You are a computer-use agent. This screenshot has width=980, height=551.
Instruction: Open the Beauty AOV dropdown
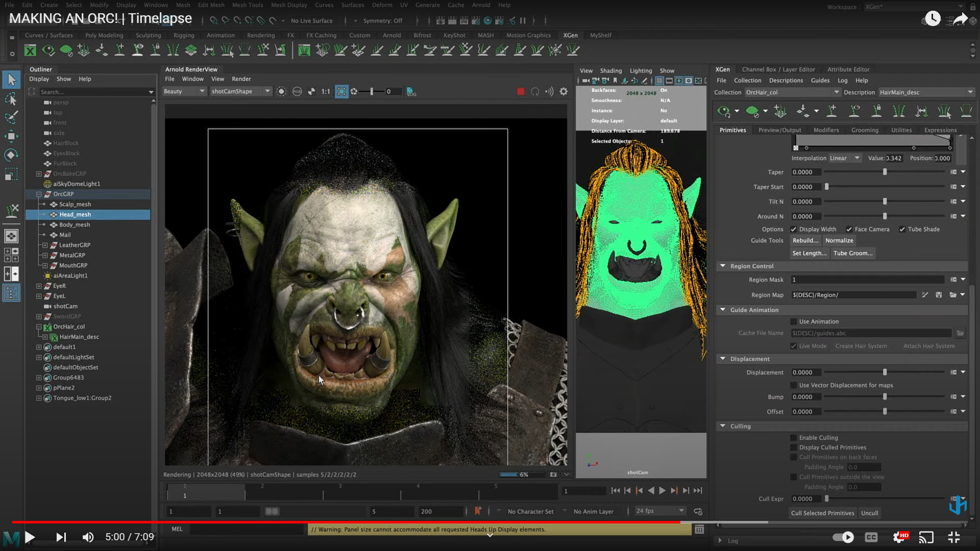tap(184, 91)
